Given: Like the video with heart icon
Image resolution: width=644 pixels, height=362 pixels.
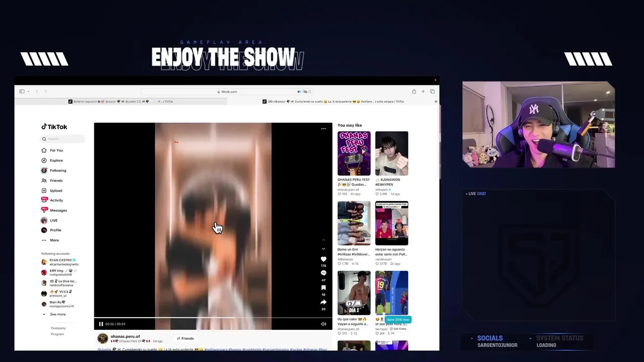Looking at the screenshot, I should click(324, 259).
